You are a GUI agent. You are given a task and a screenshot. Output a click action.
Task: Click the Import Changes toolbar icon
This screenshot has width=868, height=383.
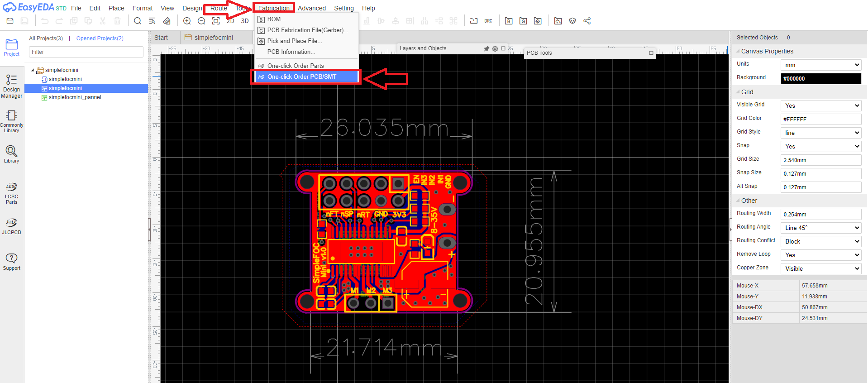[x=558, y=21]
